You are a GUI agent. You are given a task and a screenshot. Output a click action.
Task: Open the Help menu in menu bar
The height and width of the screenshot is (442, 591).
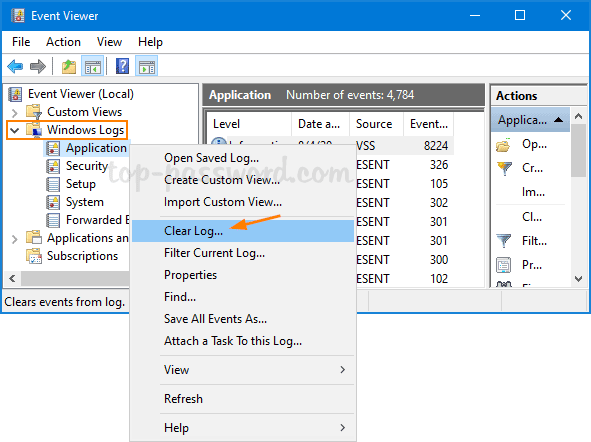click(x=150, y=42)
